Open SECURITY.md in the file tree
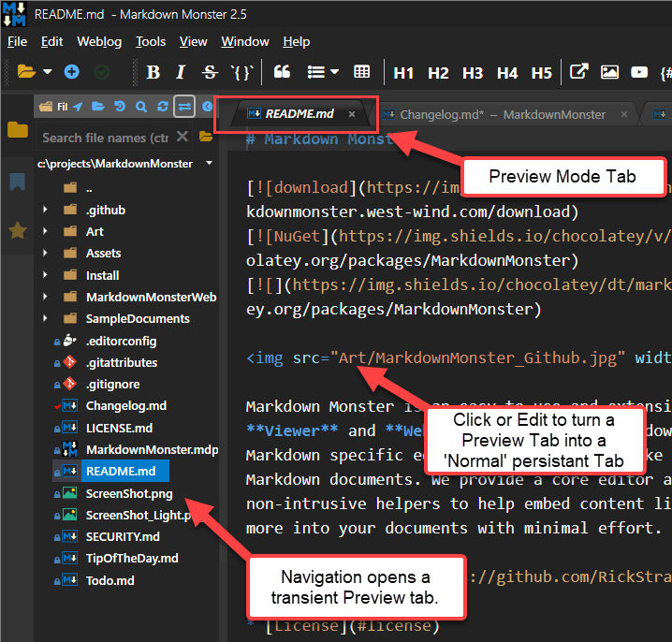672x642 pixels. point(123,536)
